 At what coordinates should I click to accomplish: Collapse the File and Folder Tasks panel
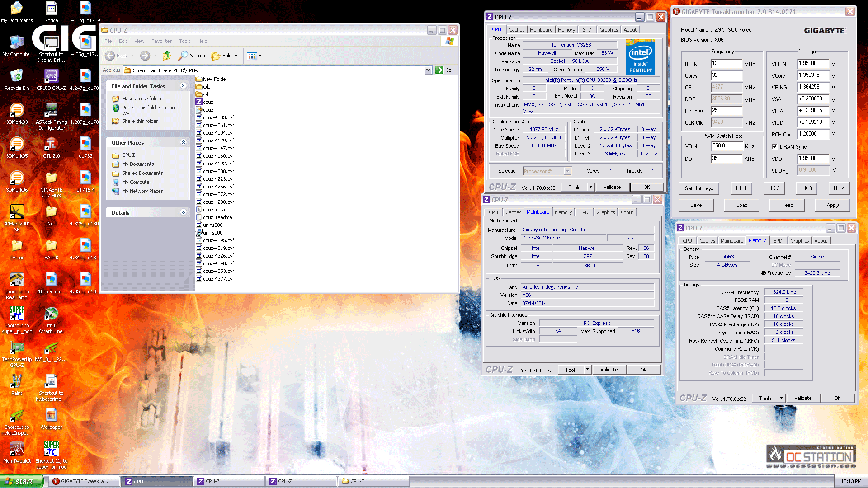pyautogui.click(x=183, y=86)
